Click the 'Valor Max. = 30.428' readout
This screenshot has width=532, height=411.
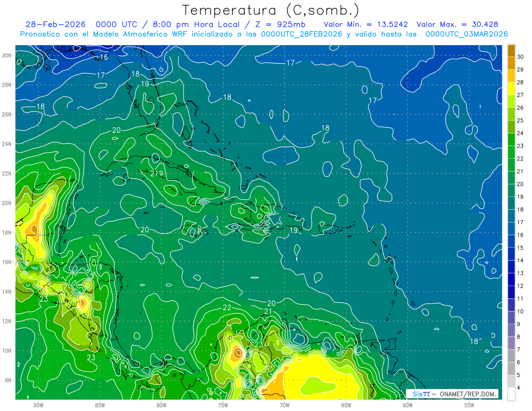457,24
